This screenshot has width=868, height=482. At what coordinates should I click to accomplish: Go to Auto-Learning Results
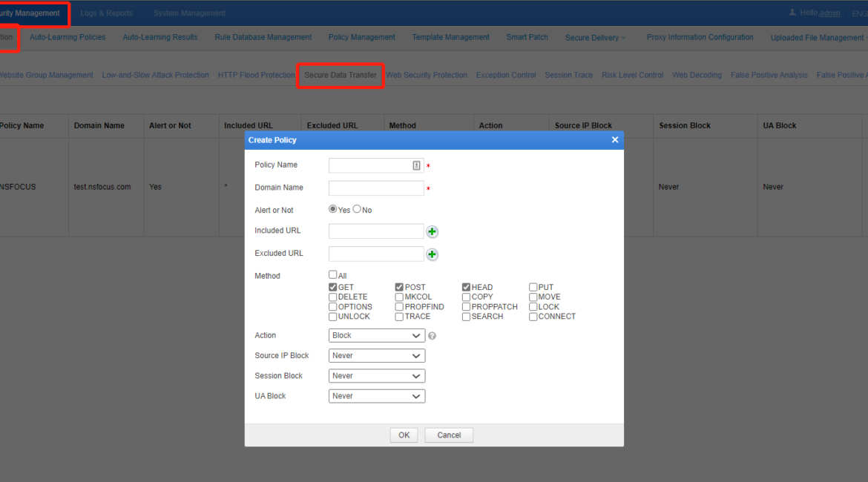[x=160, y=37]
